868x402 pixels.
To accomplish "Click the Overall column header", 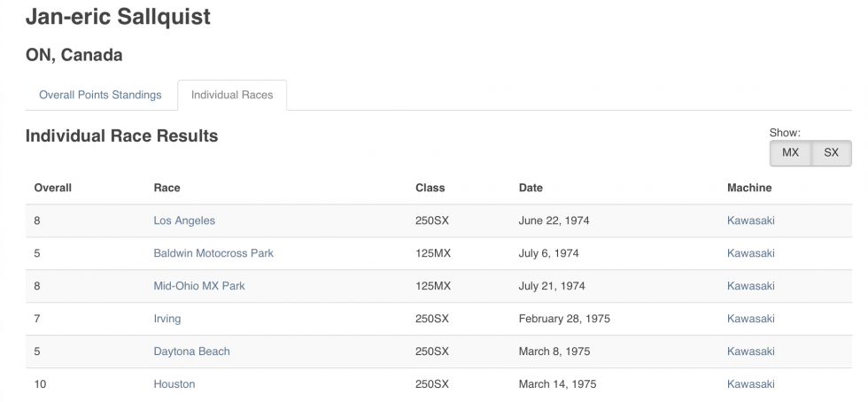I will (52, 188).
